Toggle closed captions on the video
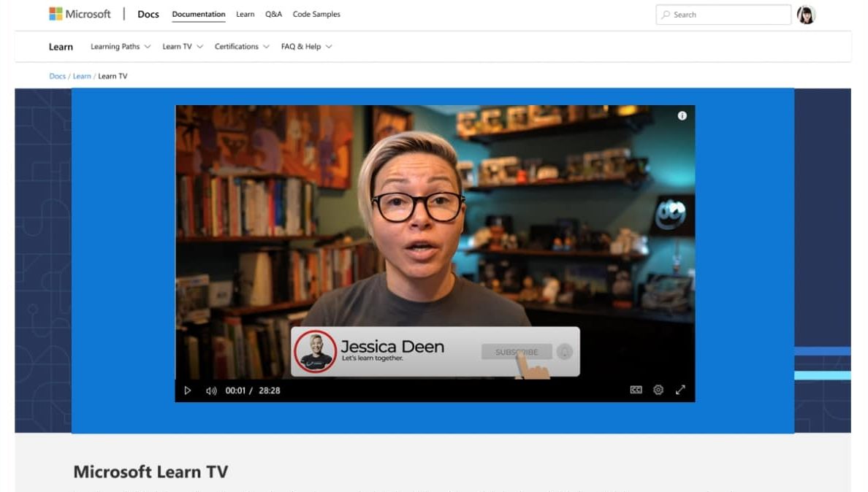The width and height of the screenshot is (868, 492). 636,390
